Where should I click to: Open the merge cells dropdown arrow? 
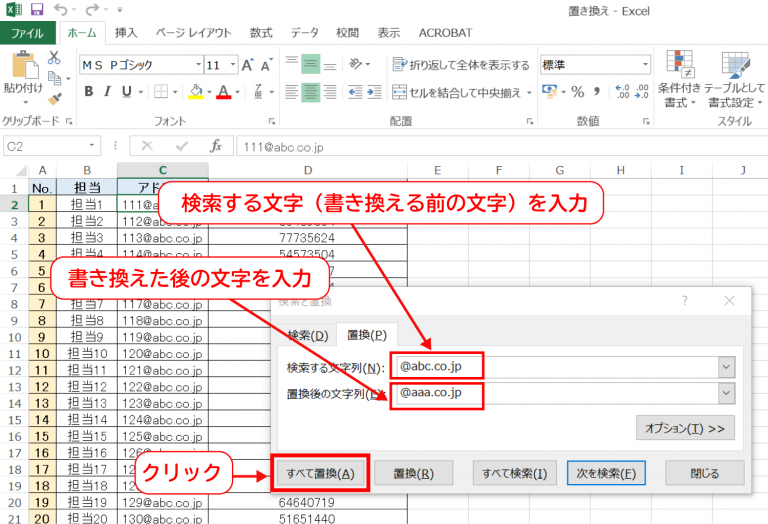529,93
